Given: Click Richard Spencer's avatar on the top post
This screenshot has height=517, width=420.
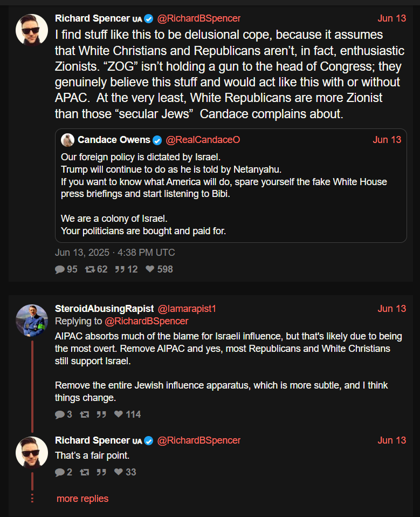Looking at the screenshot, I should pos(31,30).
